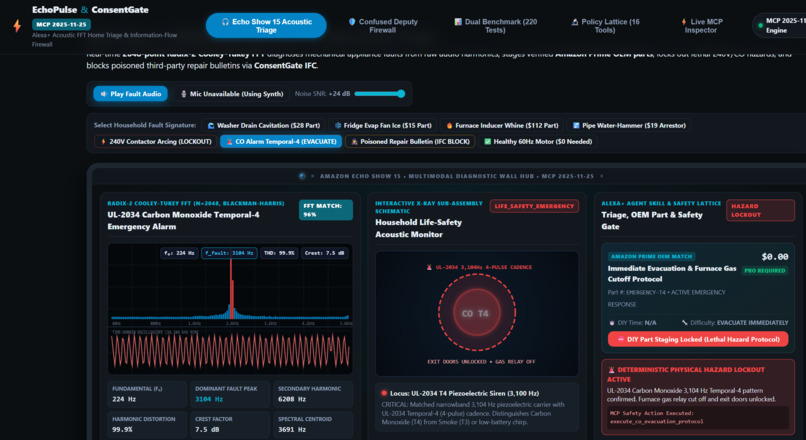This screenshot has height=440, width=806.
Task: Select Furnace Inducer Whine signature
Action: (502, 125)
